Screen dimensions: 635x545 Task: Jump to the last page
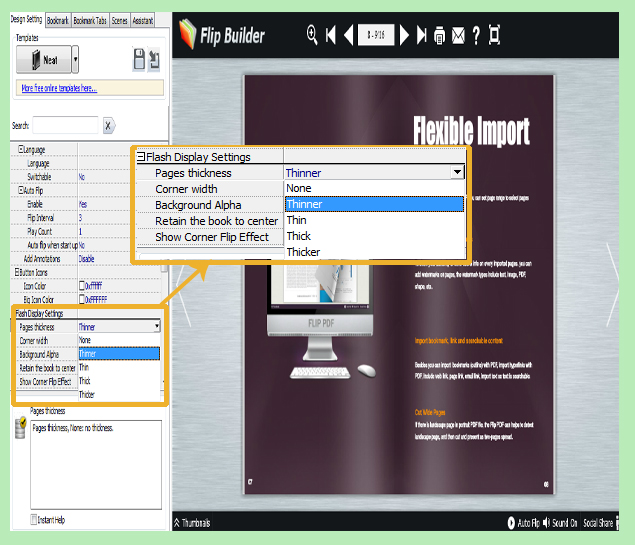click(x=422, y=35)
